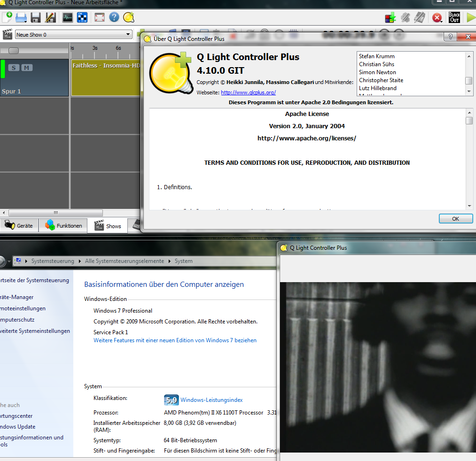
Task: Select Christian Sühs in the contributors list
Action: click(377, 64)
